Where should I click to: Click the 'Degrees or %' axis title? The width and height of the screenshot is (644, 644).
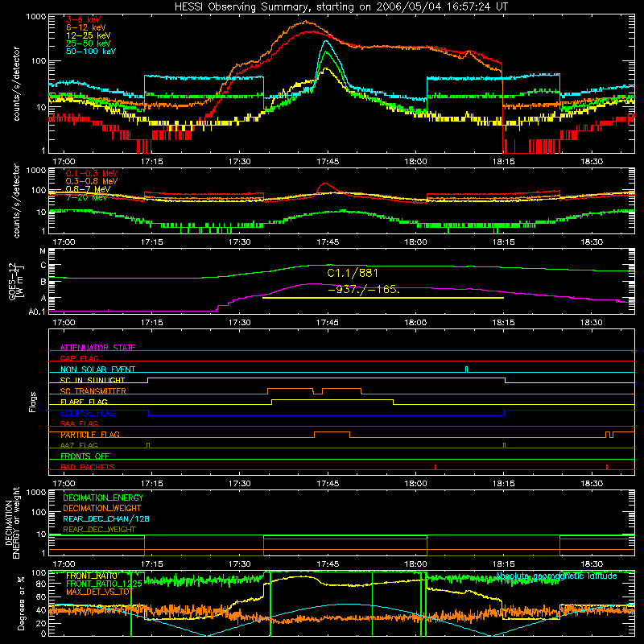21,603
